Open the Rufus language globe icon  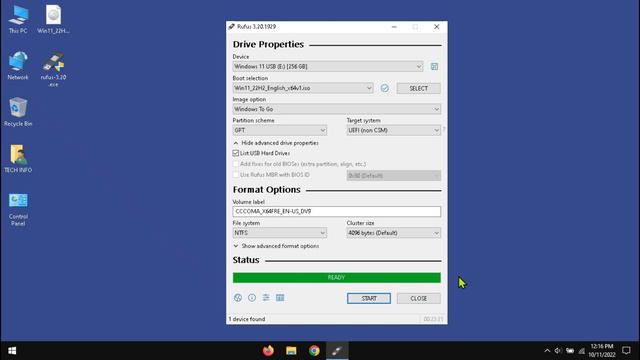pyautogui.click(x=238, y=298)
